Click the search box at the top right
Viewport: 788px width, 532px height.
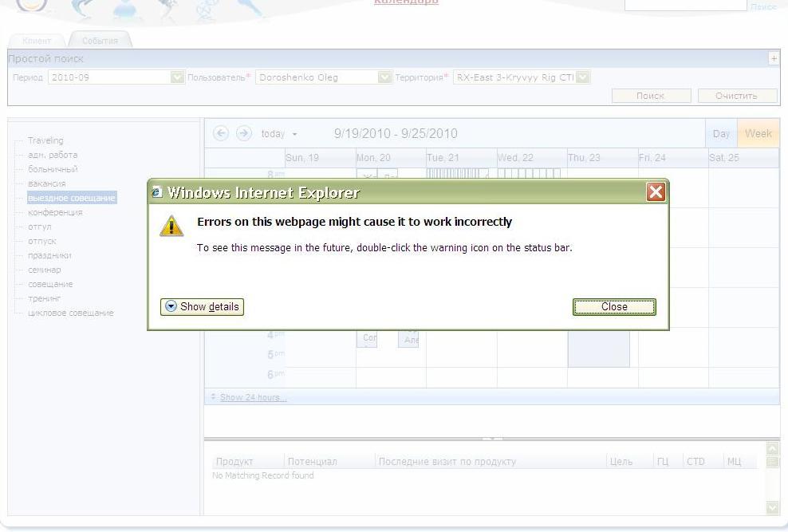click(685, 4)
